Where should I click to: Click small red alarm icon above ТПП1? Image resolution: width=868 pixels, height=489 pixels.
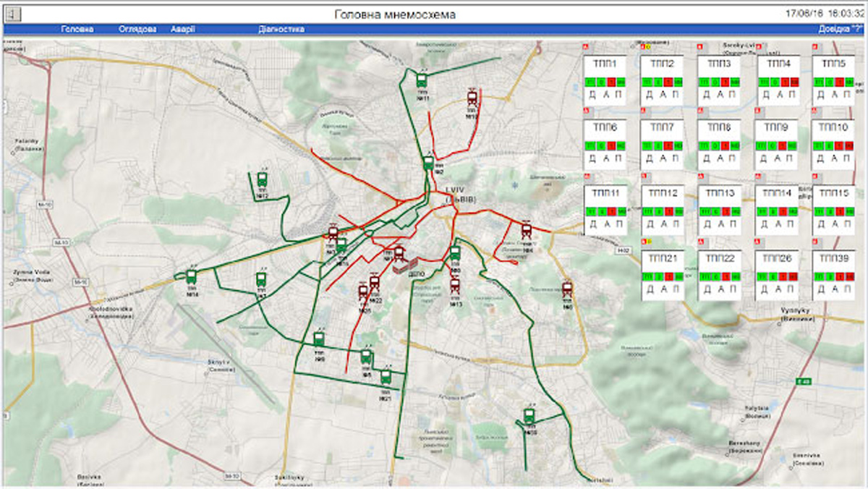coord(587,48)
